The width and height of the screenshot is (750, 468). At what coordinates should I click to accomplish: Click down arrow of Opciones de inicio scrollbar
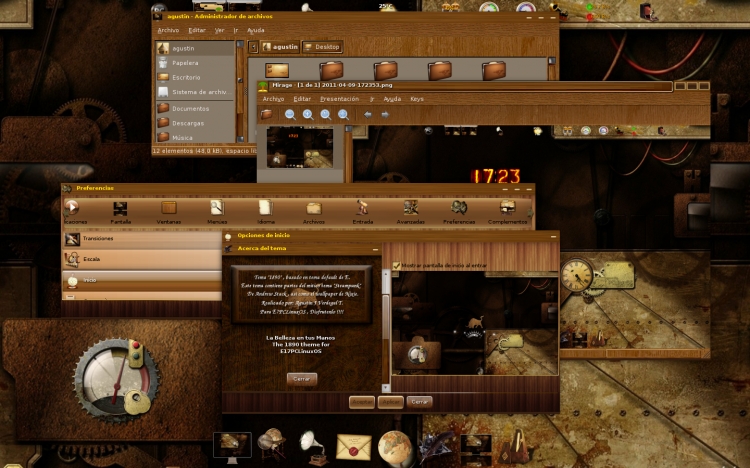coord(386,388)
